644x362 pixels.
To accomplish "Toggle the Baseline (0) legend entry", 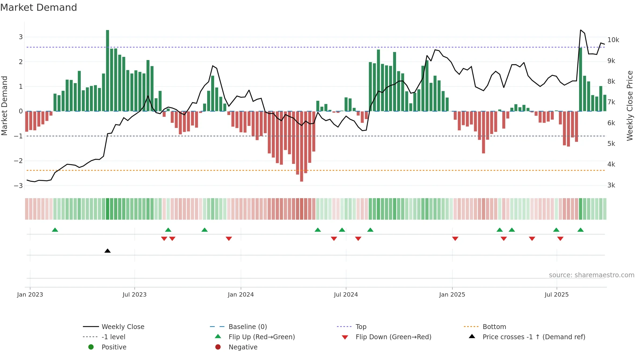I will [x=238, y=327].
